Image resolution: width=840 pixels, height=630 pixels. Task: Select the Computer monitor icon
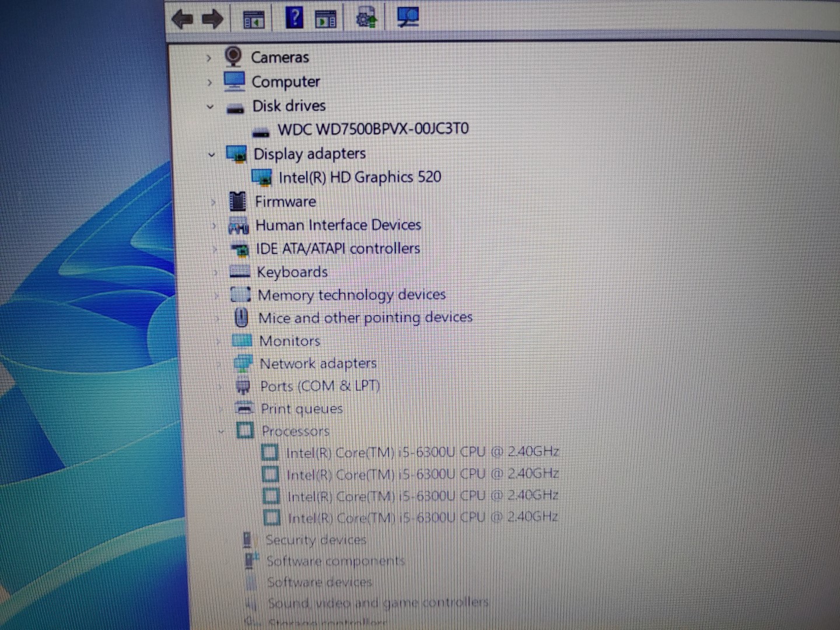pos(235,81)
